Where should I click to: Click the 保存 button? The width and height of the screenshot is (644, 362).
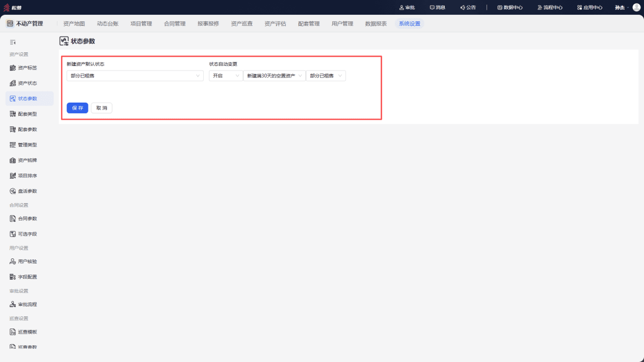pos(77,108)
